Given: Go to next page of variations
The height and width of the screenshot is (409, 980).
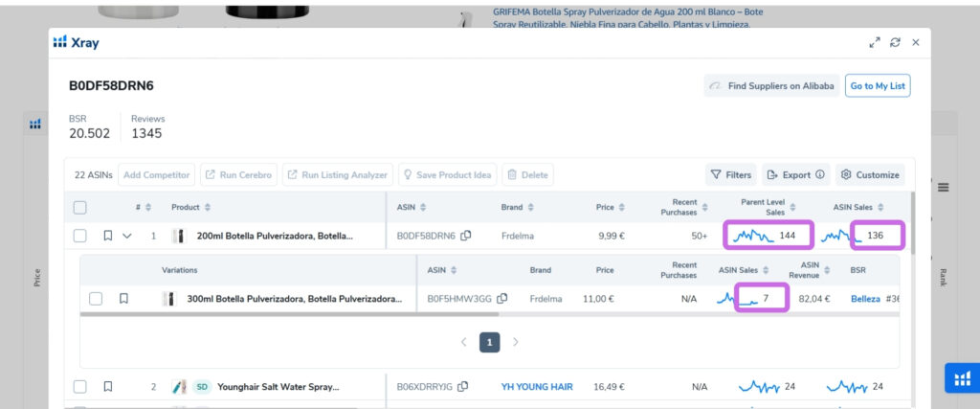Looking at the screenshot, I should [x=516, y=342].
